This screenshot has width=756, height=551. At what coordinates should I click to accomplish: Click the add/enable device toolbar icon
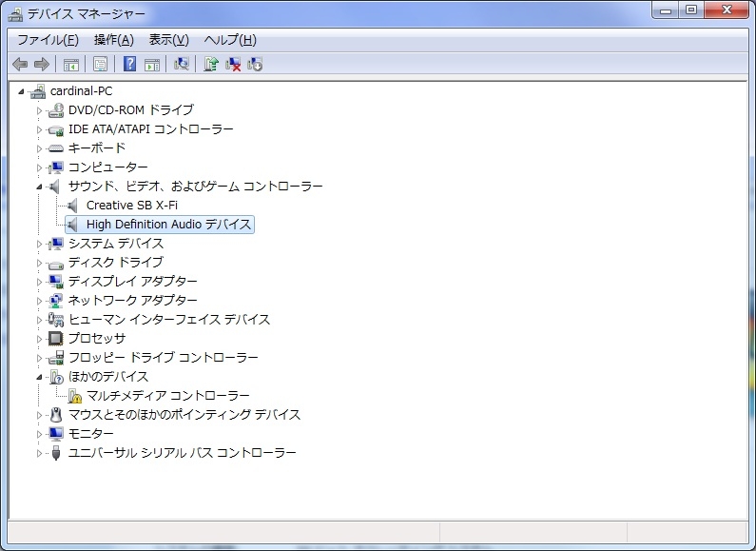(x=255, y=64)
